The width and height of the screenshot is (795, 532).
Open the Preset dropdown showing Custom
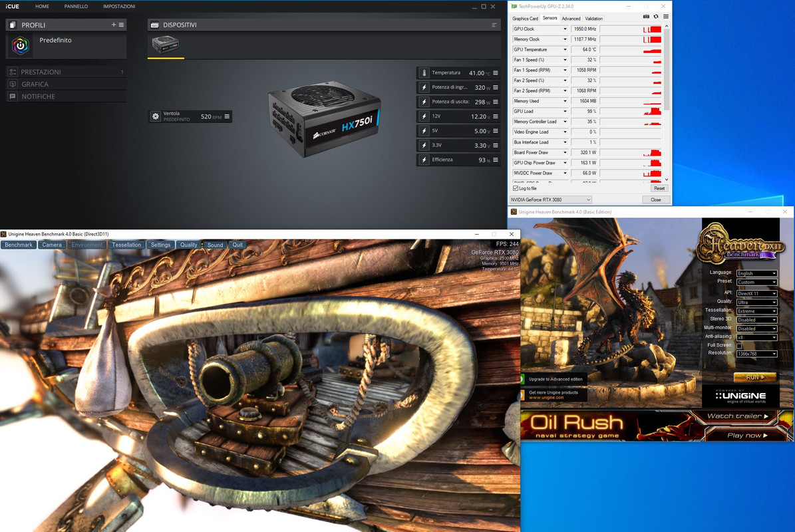pos(756,282)
